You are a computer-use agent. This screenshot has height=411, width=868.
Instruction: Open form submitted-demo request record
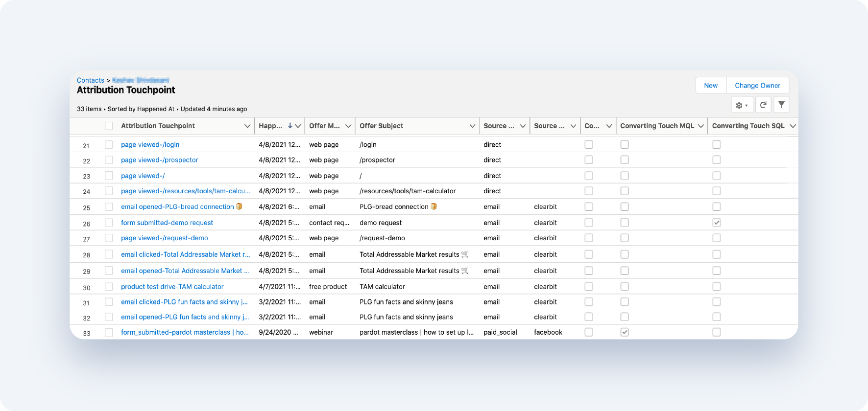(167, 223)
